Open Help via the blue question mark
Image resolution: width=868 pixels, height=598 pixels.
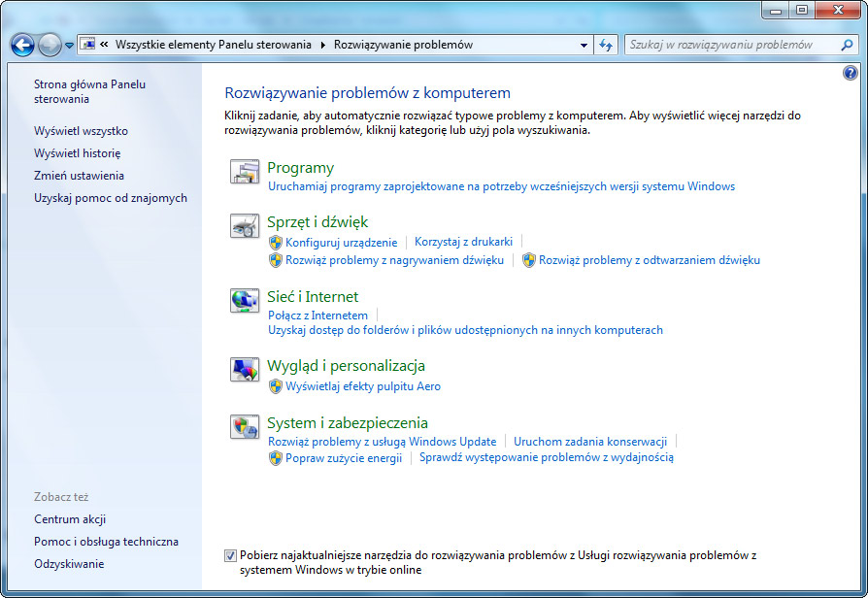tap(850, 73)
